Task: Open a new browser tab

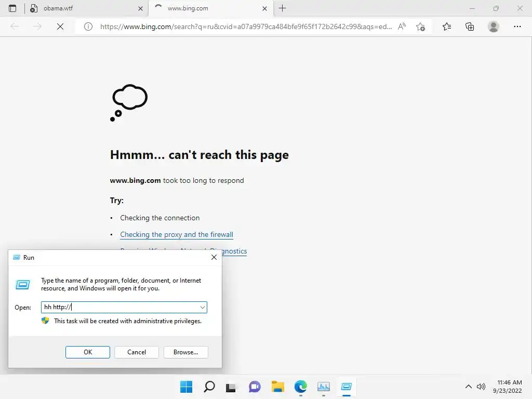Action: click(282, 8)
